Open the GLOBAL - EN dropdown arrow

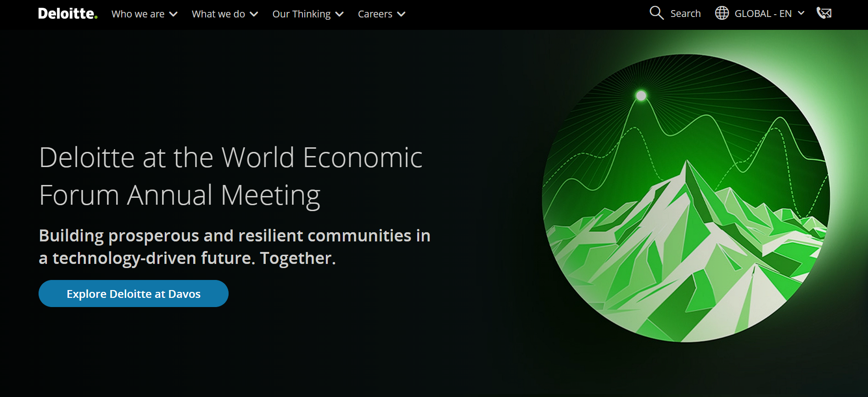coord(801,13)
